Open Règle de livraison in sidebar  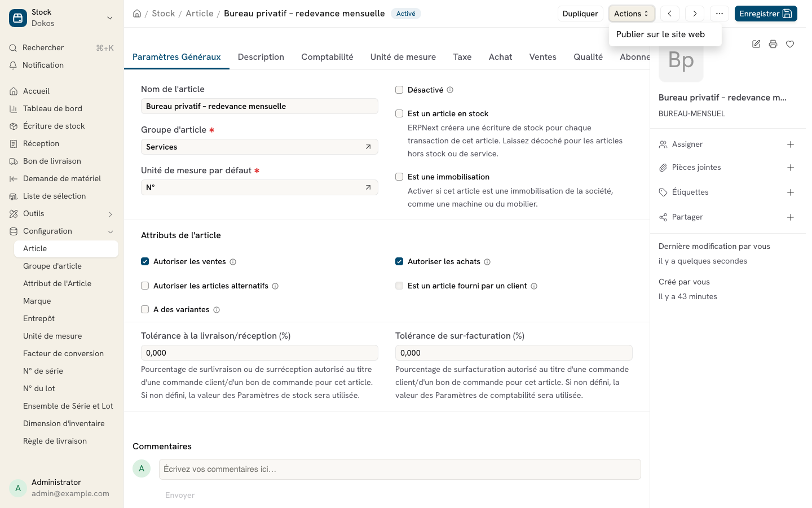(66, 441)
